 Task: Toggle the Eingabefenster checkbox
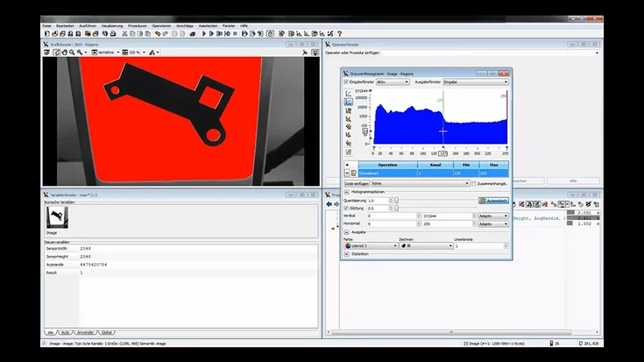pyautogui.click(x=345, y=82)
